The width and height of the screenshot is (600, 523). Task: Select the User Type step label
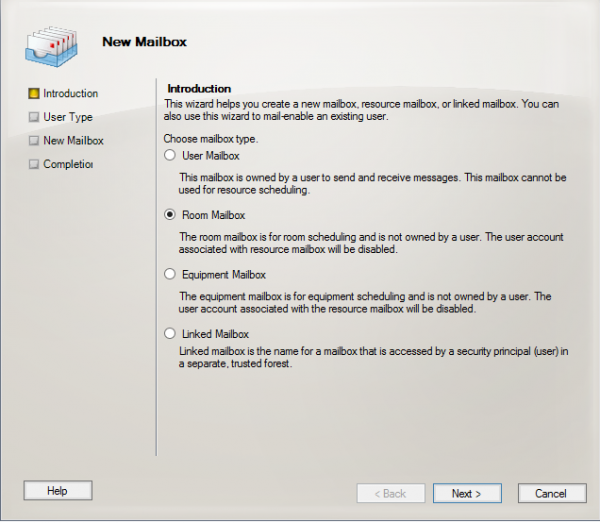[68, 117]
